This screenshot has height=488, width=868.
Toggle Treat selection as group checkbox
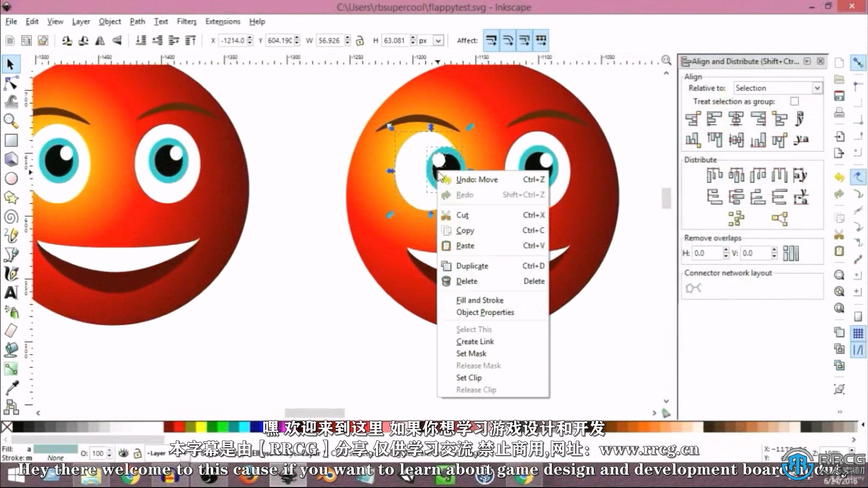(x=795, y=101)
